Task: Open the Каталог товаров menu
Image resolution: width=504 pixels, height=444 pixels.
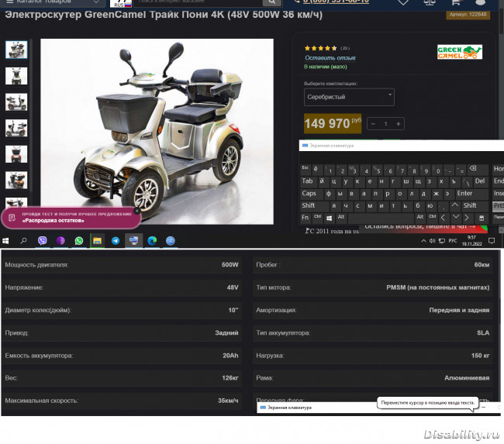Action: (53, 2)
